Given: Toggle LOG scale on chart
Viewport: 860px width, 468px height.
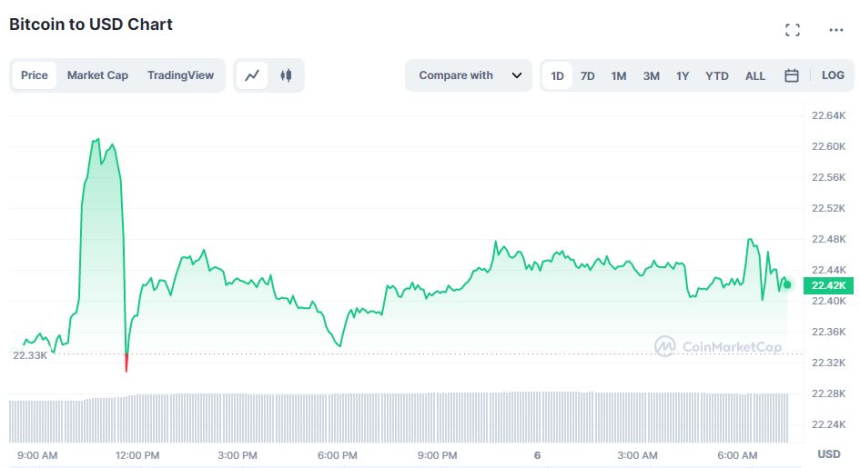Looking at the screenshot, I should [x=833, y=75].
